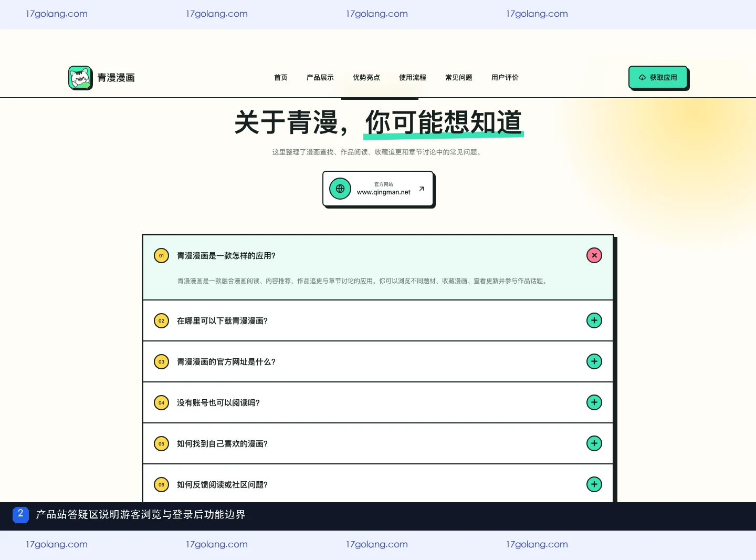The image size is (756, 560).
Task: Click the 青漫漫画 cat logo icon
Action: pyautogui.click(x=80, y=78)
